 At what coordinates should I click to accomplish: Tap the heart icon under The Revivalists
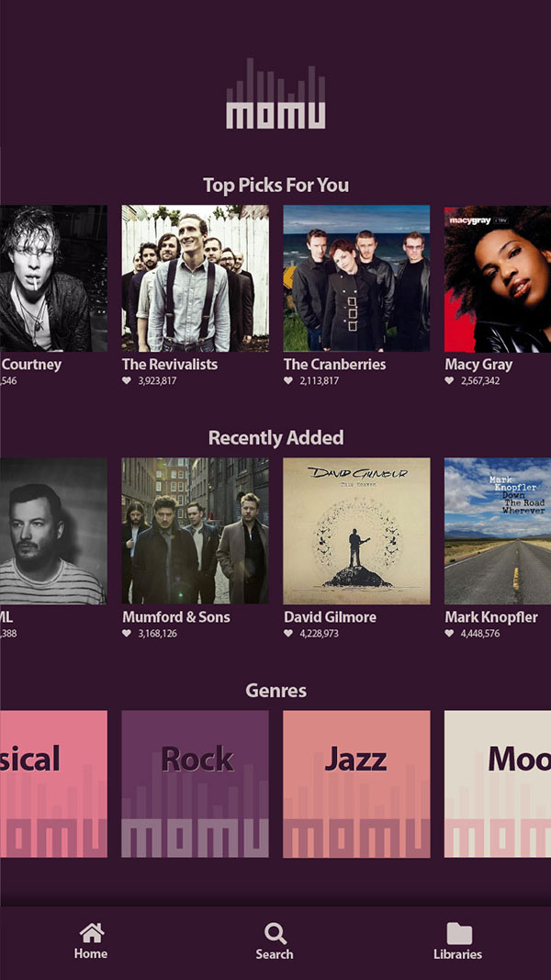point(126,380)
